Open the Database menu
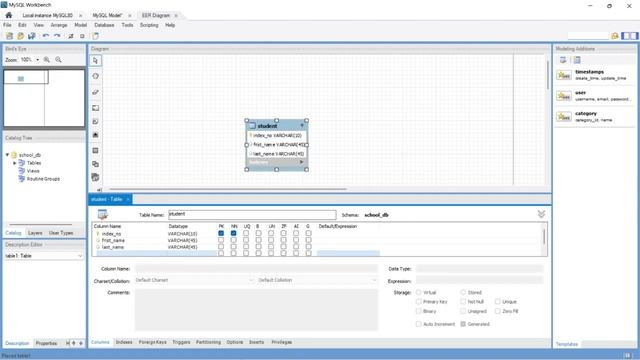640x360 pixels. [x=104, y=25]
